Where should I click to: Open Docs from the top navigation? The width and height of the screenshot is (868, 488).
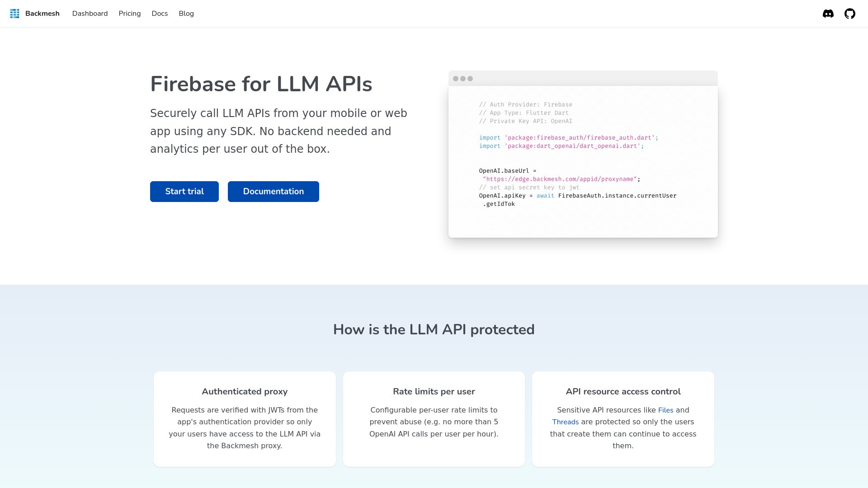click(x=160, y=14)
